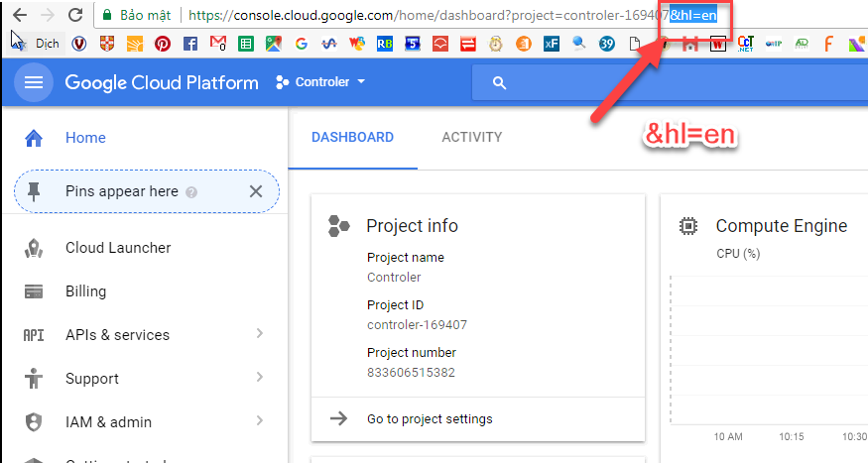The width and height of the screenshot is (868, 463).
Task: Expand the IAM & admin submenu arrow
Action: [260, 420]
